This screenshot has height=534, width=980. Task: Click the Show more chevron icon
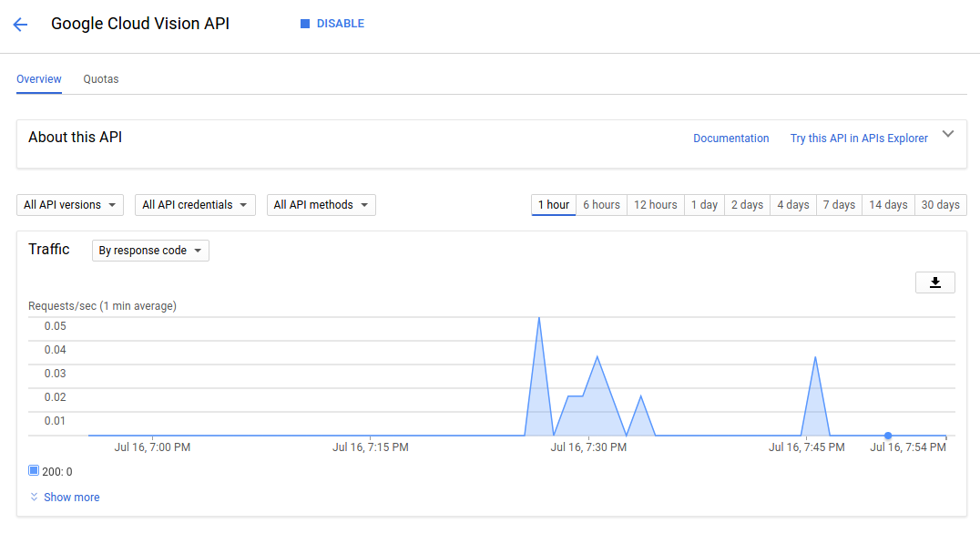click(35, 498)
